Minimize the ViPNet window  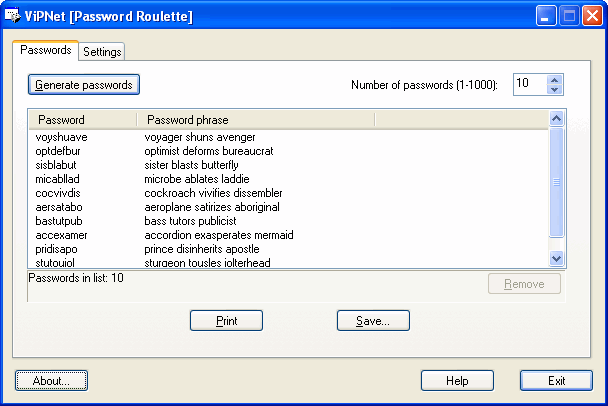click(x=546, y=16)
